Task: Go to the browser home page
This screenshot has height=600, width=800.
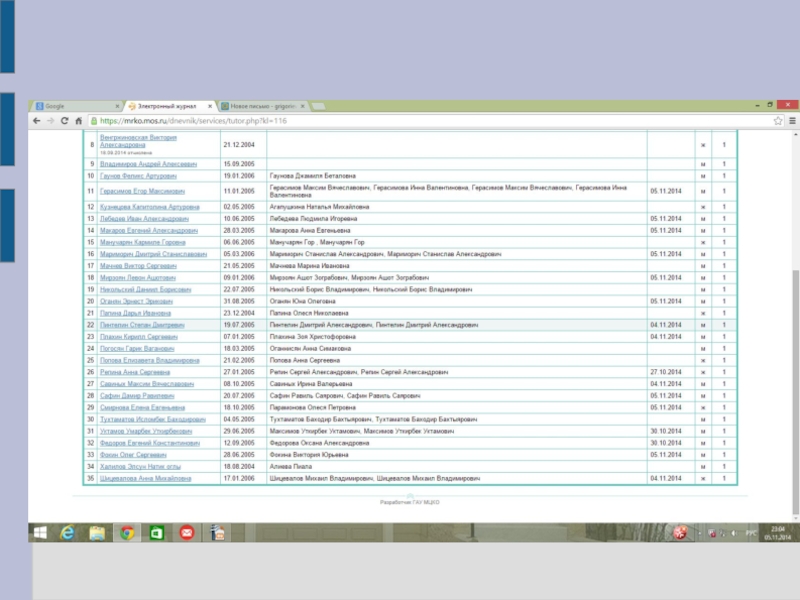Action: 79,120
